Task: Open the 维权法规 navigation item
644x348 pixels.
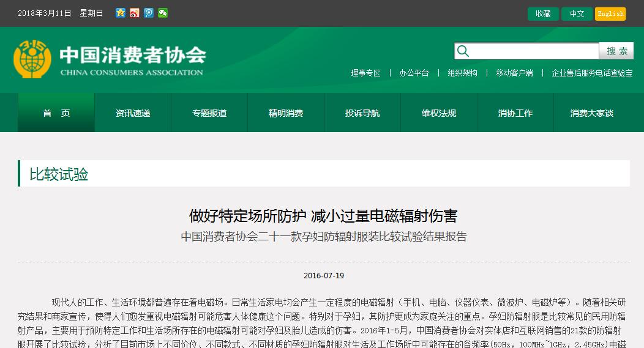Action: coord(439,113)
